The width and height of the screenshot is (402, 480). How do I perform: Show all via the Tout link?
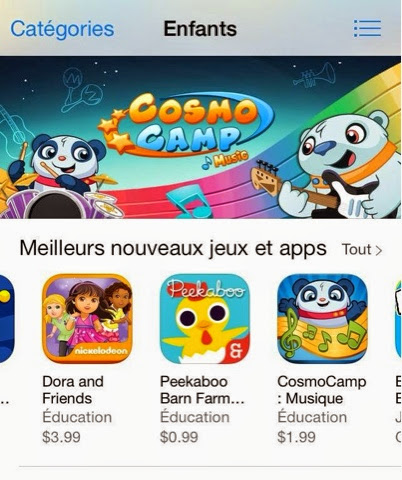[x=357, y=250]
